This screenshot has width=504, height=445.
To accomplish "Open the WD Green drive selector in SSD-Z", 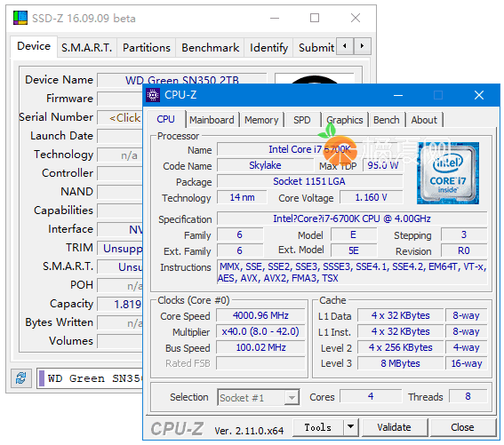I will tap(90, 378).
